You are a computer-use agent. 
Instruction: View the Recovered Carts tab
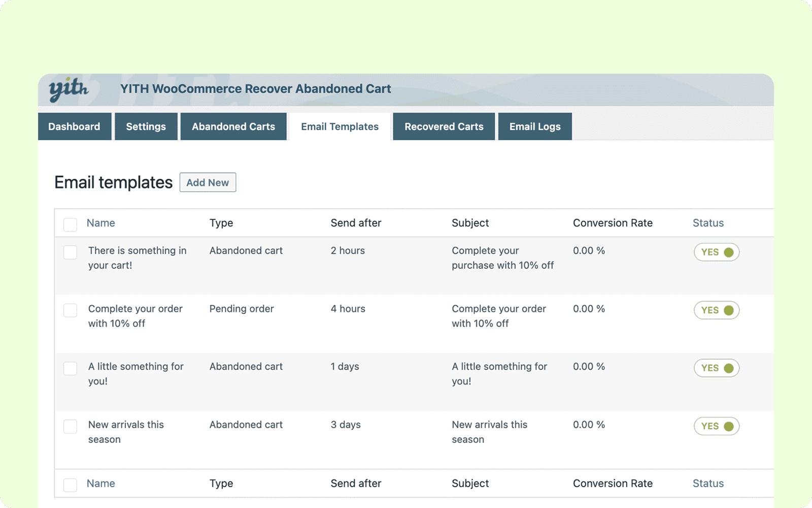(x=443, y=126)
